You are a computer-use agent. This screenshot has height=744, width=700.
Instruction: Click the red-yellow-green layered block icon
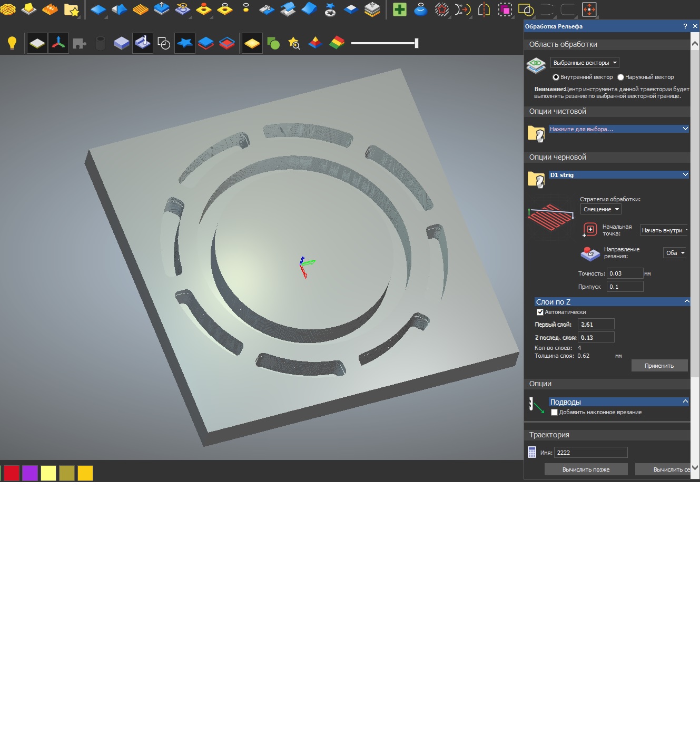(337, 43)
